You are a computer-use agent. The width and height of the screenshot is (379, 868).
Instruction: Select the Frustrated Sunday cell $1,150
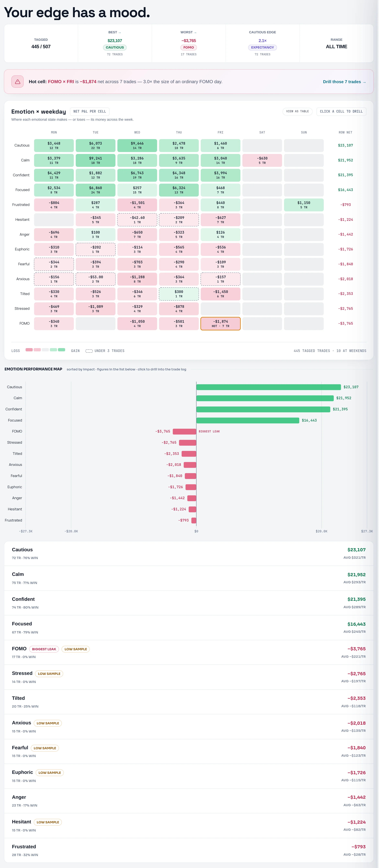click(x=304, y=205)
